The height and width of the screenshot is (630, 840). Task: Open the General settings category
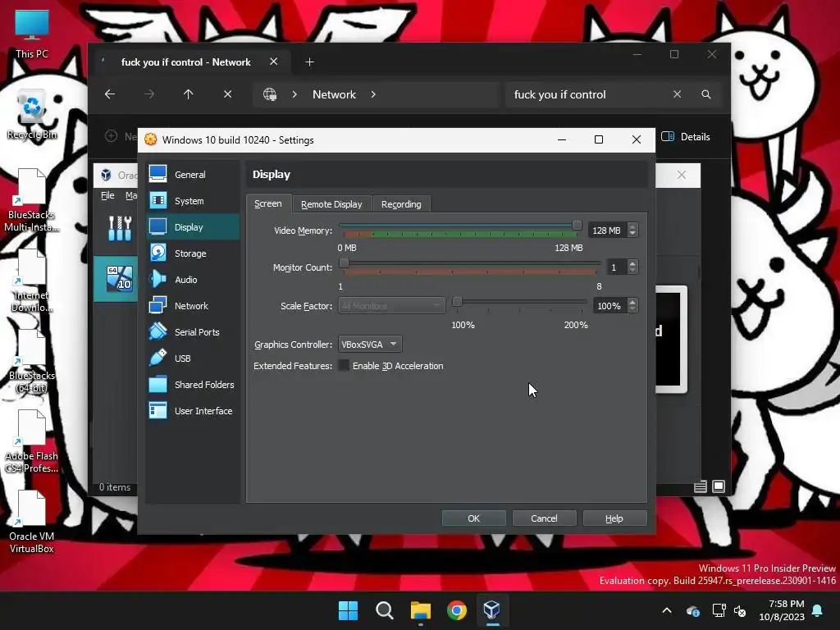coord(192,175)
